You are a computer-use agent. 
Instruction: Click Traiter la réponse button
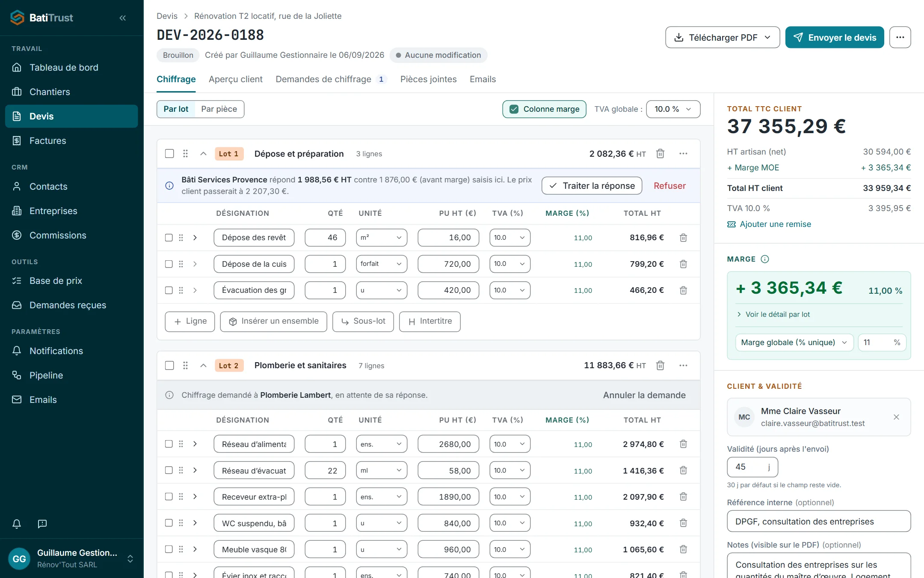pos(592,186)
